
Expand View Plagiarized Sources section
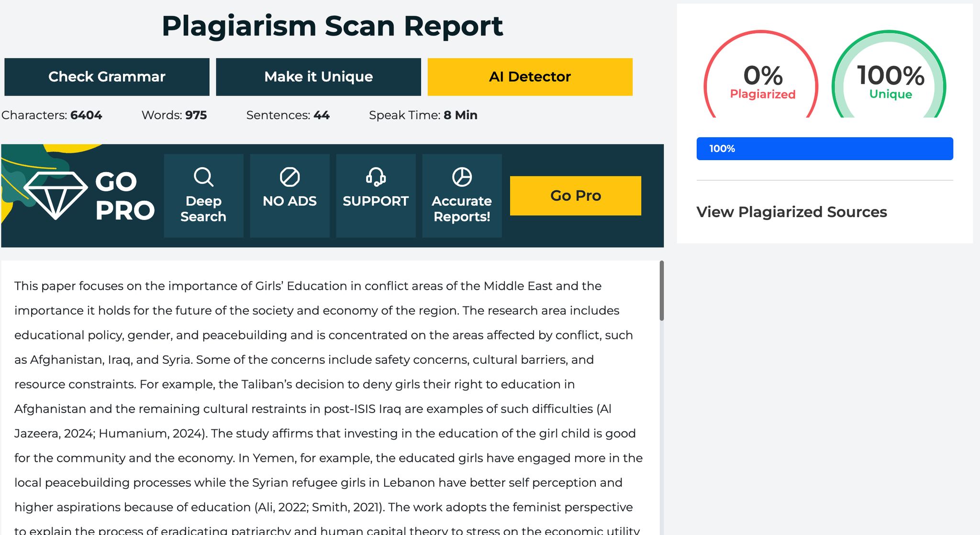coord(791,212)
